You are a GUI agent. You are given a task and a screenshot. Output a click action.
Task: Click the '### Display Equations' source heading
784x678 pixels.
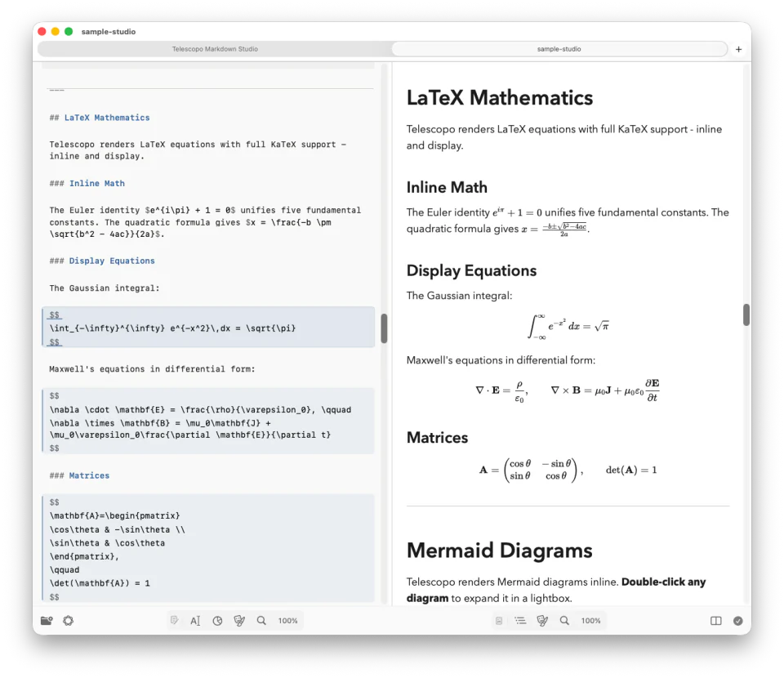(102, 261)
